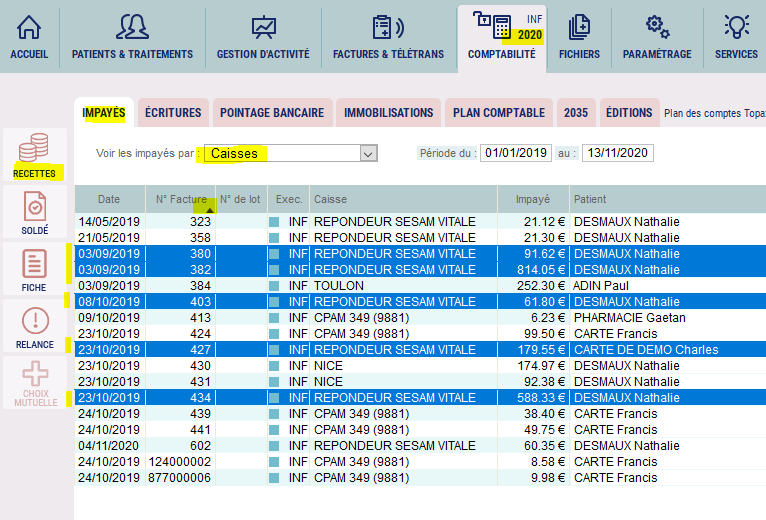
Task: Click patient ADIN Paul
Action: [x=600, y=286]
